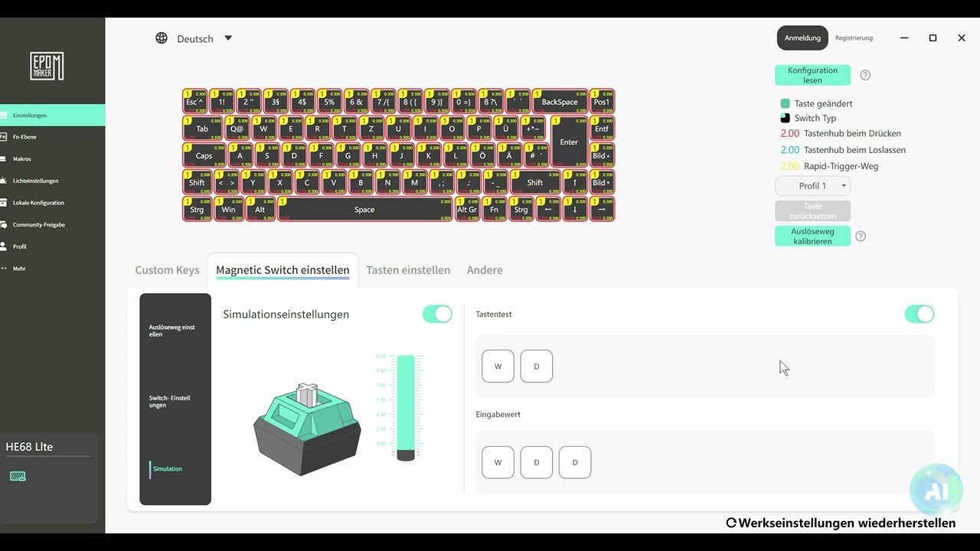Click the Anmeldung button
Screen dimensions: 980x551
tap(802, 38)
